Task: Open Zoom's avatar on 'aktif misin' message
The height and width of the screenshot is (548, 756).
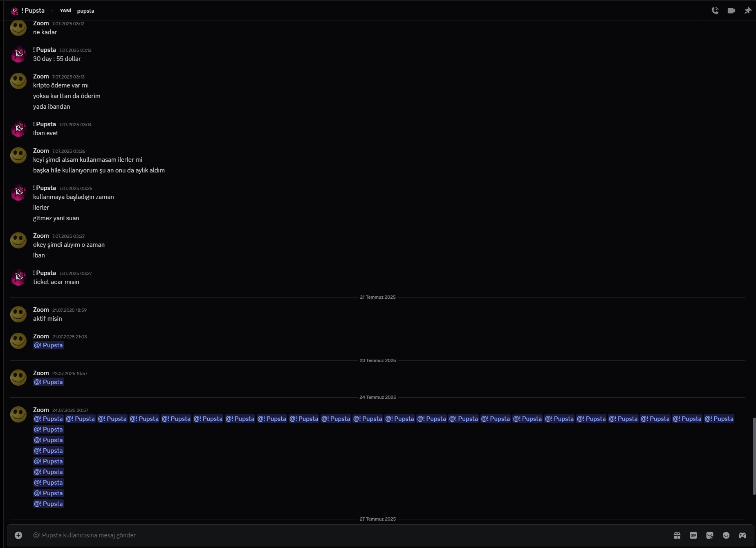Action: 18,314
